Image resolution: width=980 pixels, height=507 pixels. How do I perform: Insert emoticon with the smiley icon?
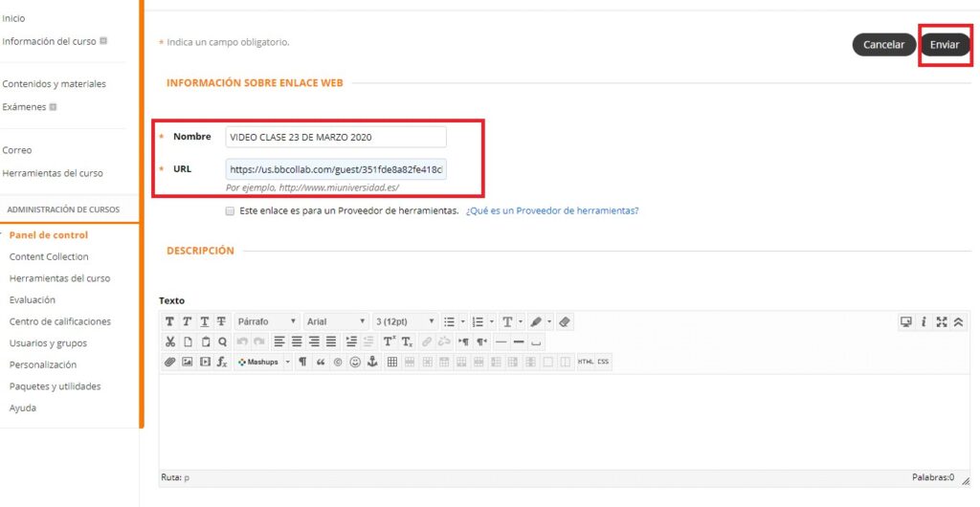[355, 363]
